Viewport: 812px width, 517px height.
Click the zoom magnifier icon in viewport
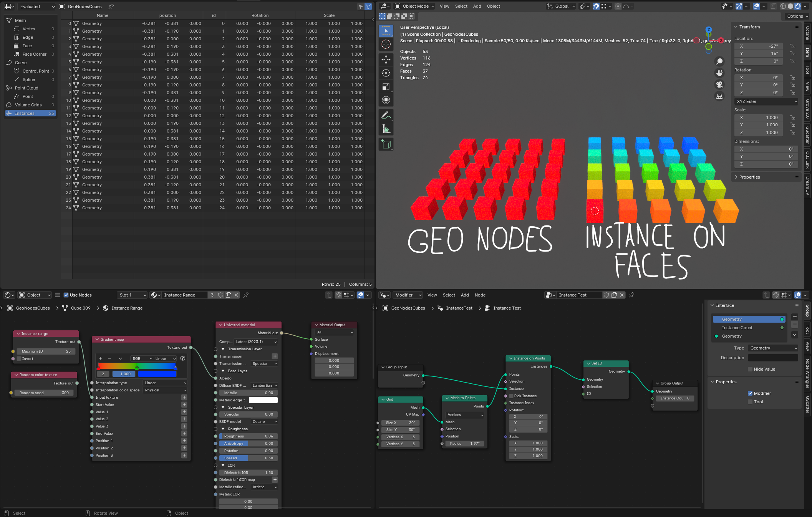tap(719, 61)
